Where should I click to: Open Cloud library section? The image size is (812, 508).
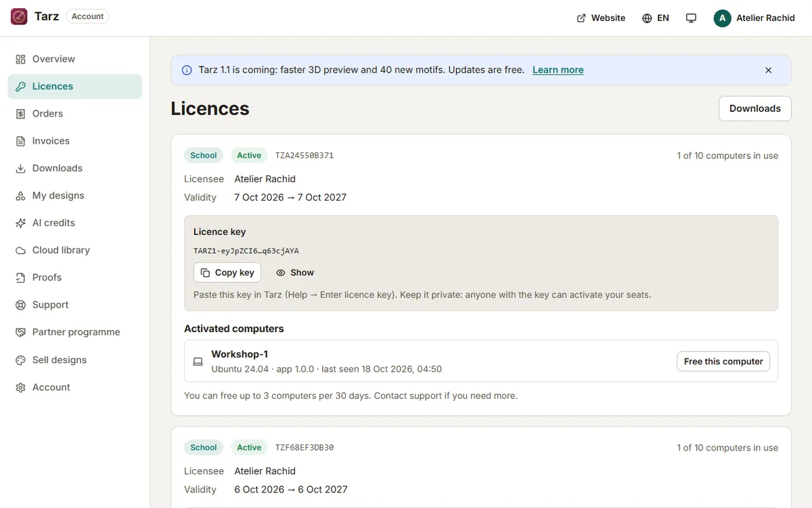pos(75,250)
